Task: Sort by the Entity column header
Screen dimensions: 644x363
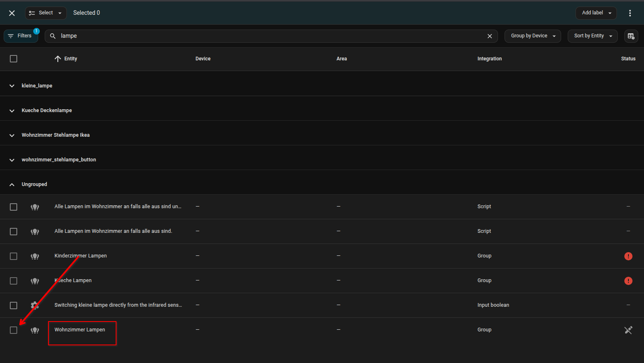Action: 71,59
